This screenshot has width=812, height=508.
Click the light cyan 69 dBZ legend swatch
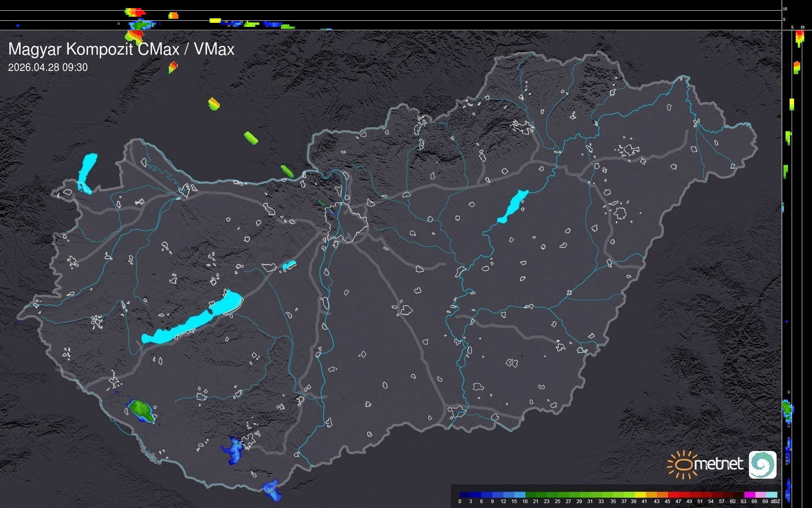pyautogui.click(x=771, y=495)
